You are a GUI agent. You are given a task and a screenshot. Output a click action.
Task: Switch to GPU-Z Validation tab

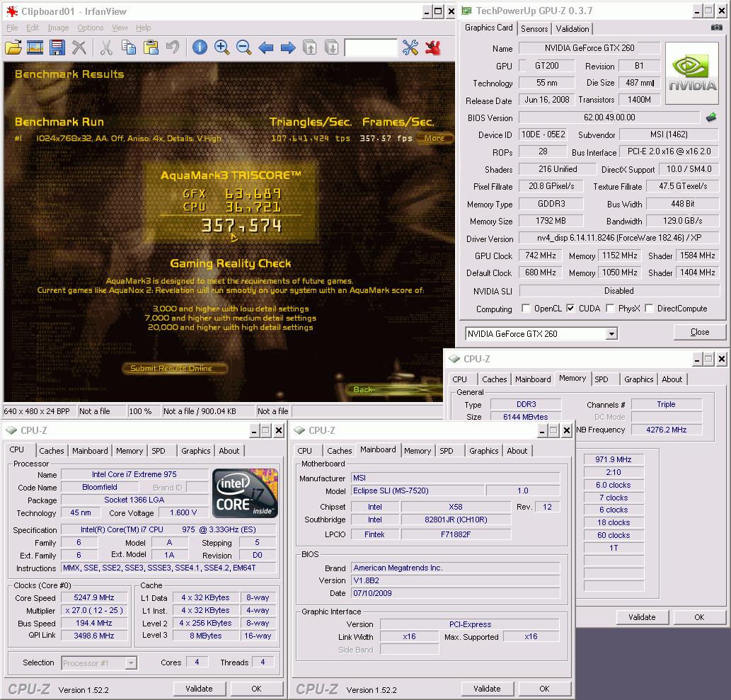click(x=572, y=29)
